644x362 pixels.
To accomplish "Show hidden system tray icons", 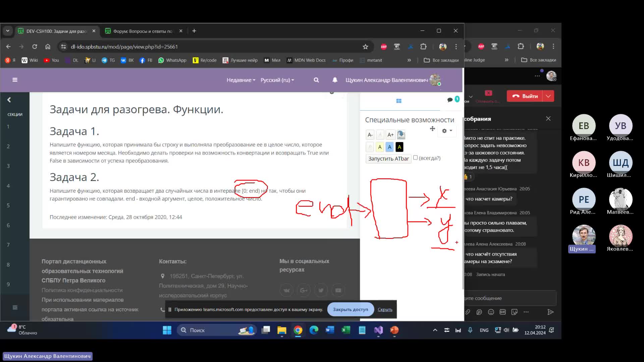I will pyautogui.click(x=435, y=330).
